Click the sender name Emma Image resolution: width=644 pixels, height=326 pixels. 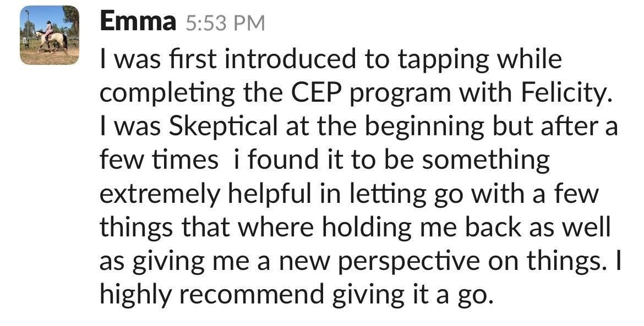tap(138, 22)
